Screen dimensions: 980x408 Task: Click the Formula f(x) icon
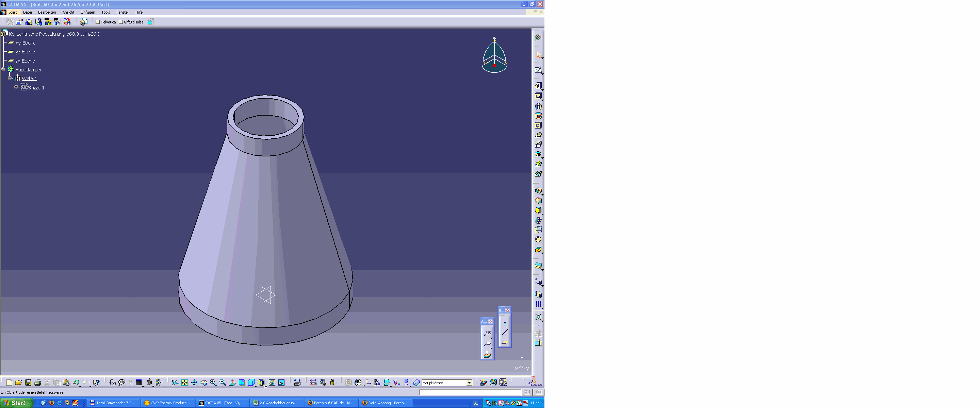112,382
